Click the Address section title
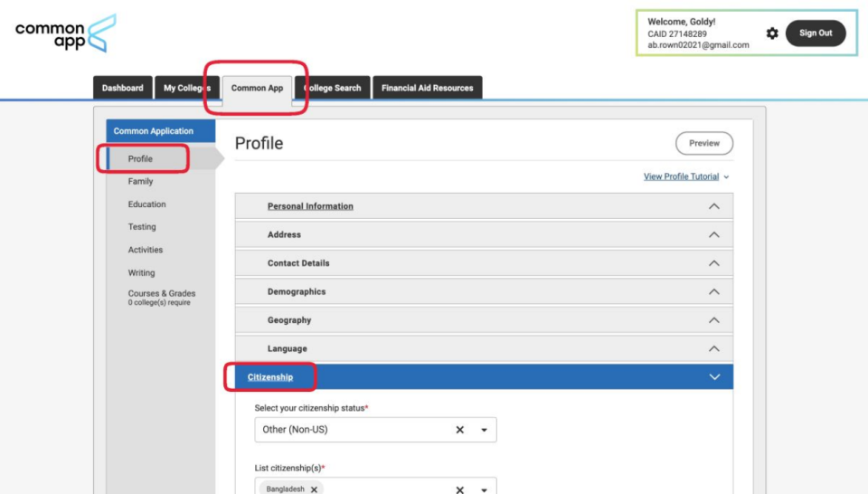Screen dimensions: 868x494 pyautogui.click(x=284, y=235)
